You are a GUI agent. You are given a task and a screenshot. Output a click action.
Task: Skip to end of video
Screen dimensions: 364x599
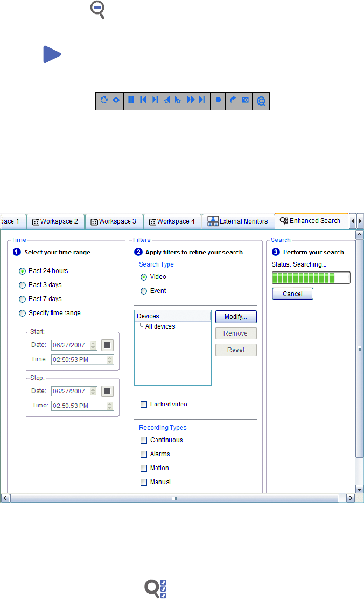coord(202,100)
